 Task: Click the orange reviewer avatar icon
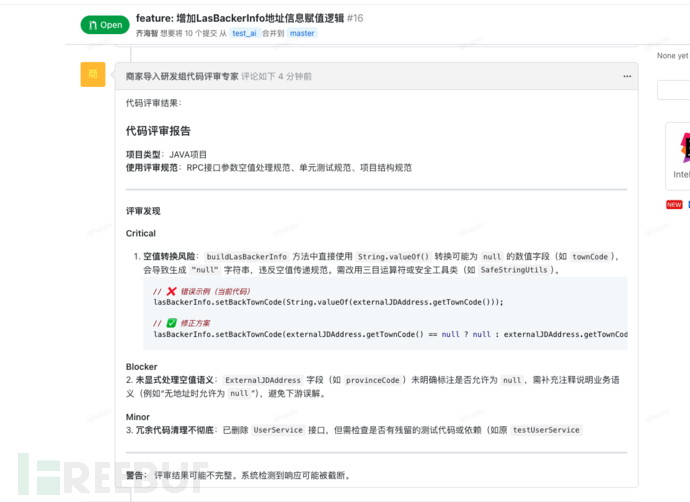pyautogui.click(x=93, y=75)
